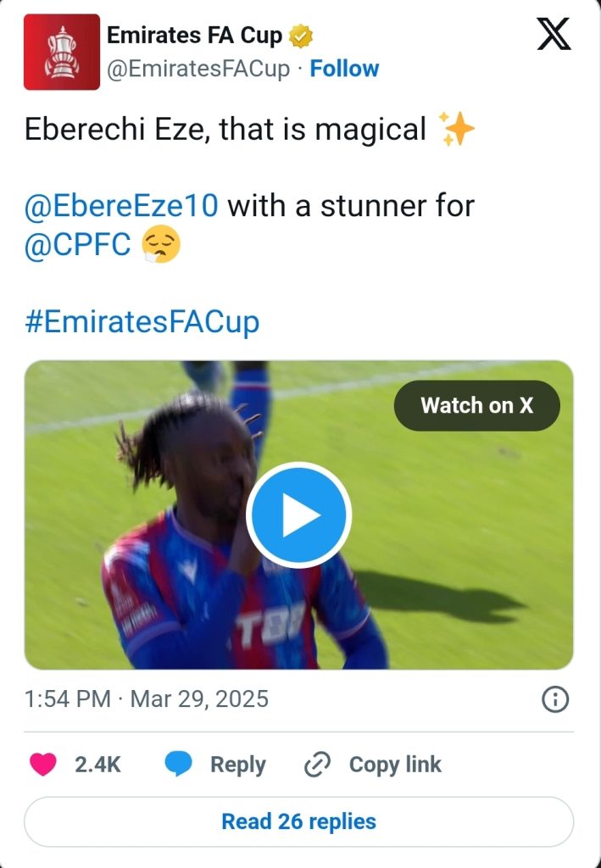
Task: Click the Reply text label
Action: click(x=238, y=765)
